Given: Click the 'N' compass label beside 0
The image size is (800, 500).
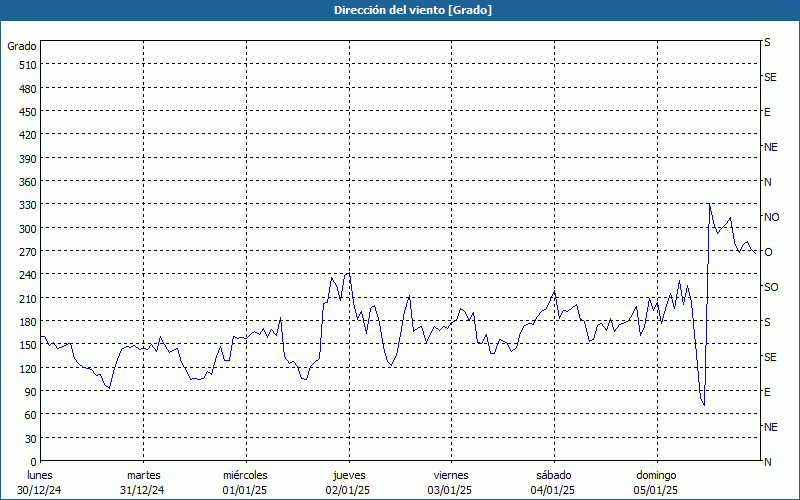Looking at the screenshot, I should click(x=768, y=462).
